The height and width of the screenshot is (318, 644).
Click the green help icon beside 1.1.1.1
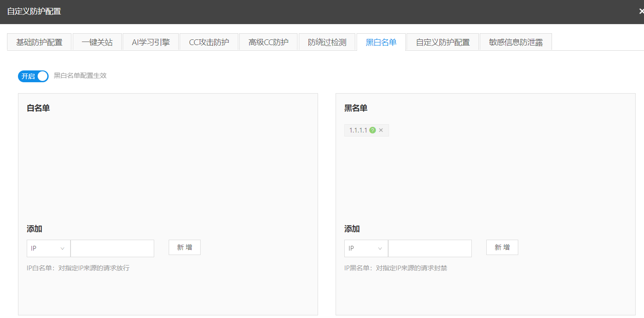[x=372, y=130]
